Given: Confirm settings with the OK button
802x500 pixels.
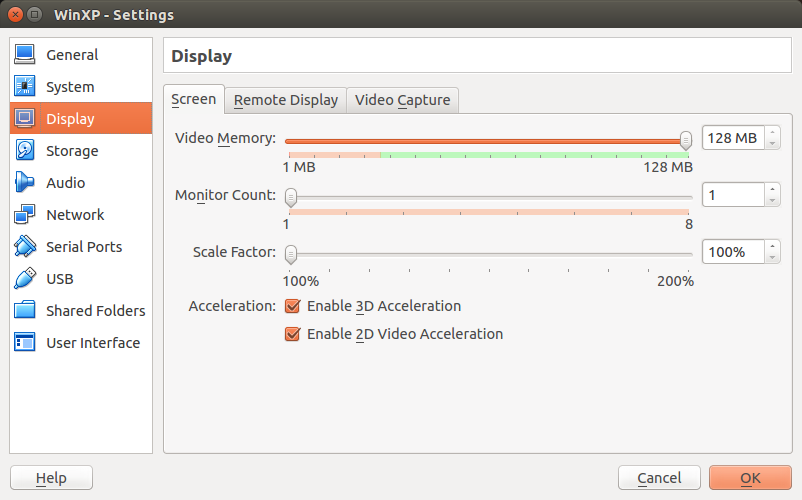Looking at the screenshot, I should click(750, 478).
